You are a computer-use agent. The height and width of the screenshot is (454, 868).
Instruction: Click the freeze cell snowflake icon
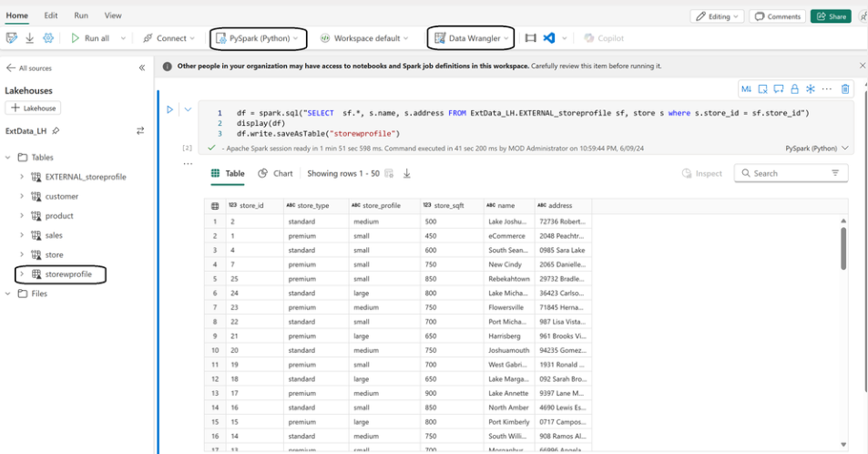(x=811, y=88)
